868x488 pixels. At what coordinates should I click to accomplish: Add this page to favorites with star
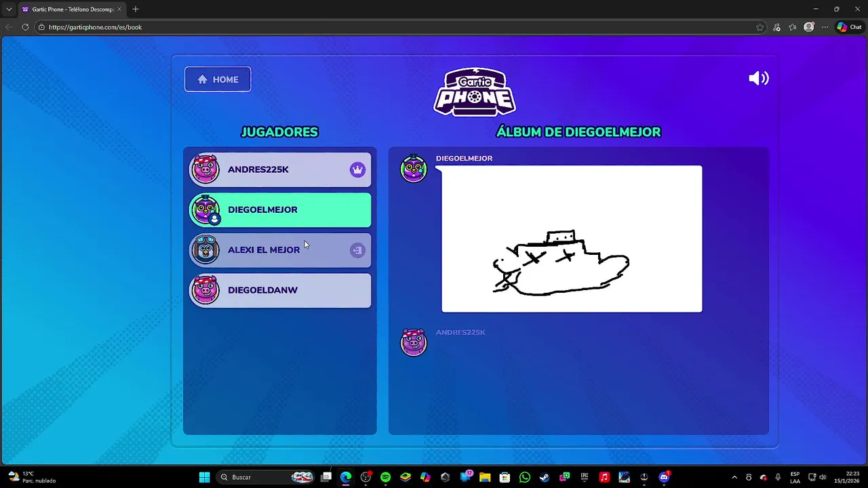point(760,27)
